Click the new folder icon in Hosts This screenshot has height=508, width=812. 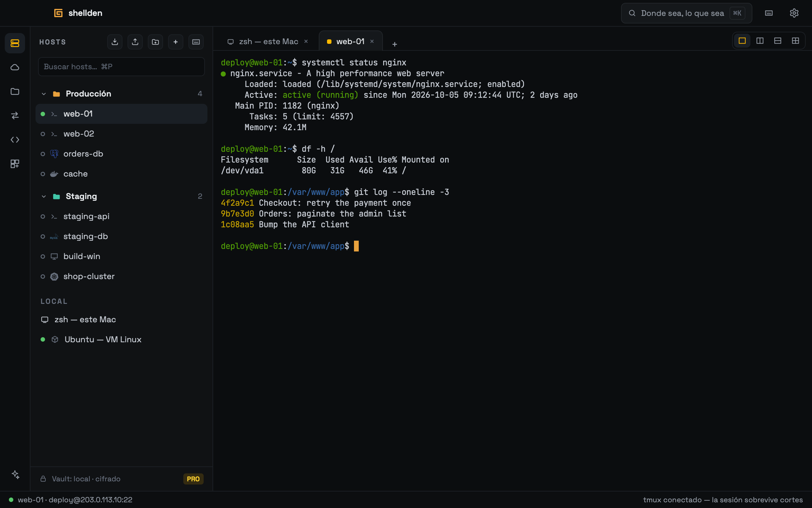coord(155,42)
